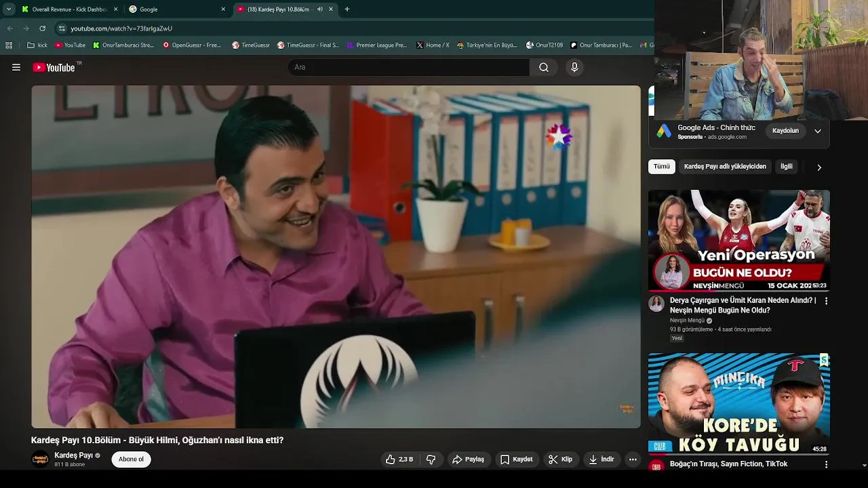Click the Kardeş Payı video title text
Image resolution: width=868 pixels, height=488 pixels.
(157, 441)
